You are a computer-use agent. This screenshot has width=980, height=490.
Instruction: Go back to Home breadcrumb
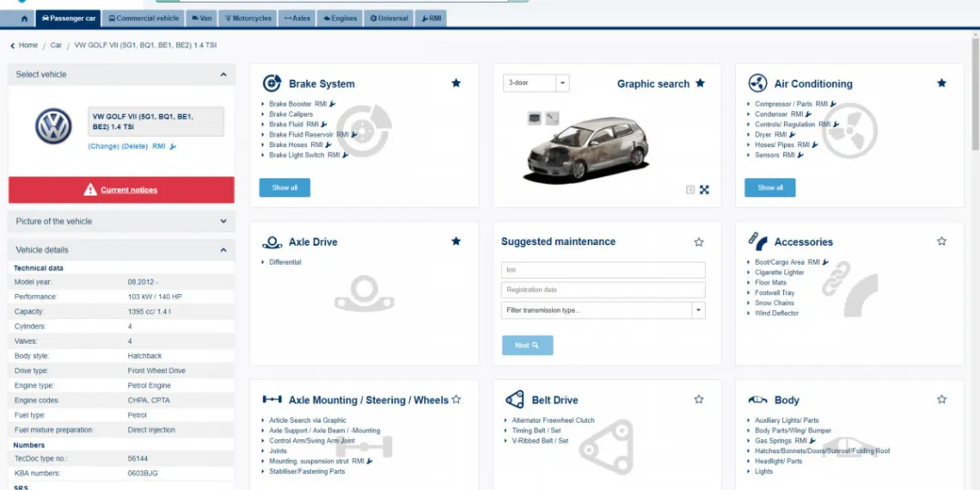click(x=28, y=46)
